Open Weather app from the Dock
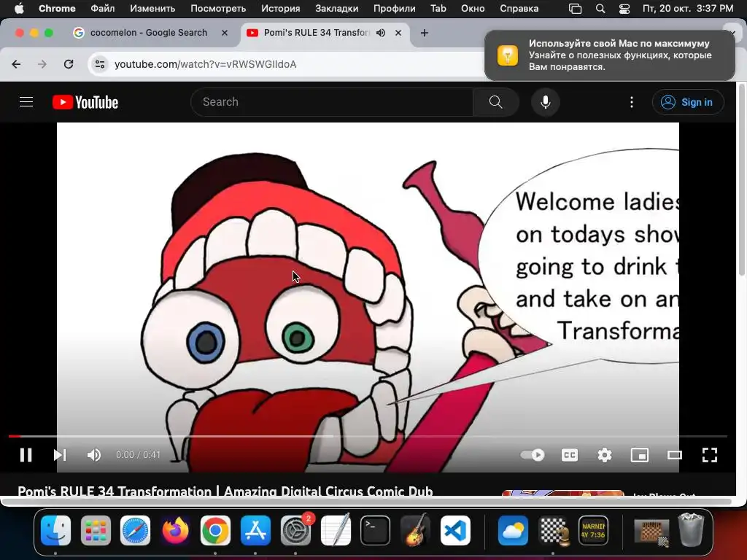 coord(513,530)
